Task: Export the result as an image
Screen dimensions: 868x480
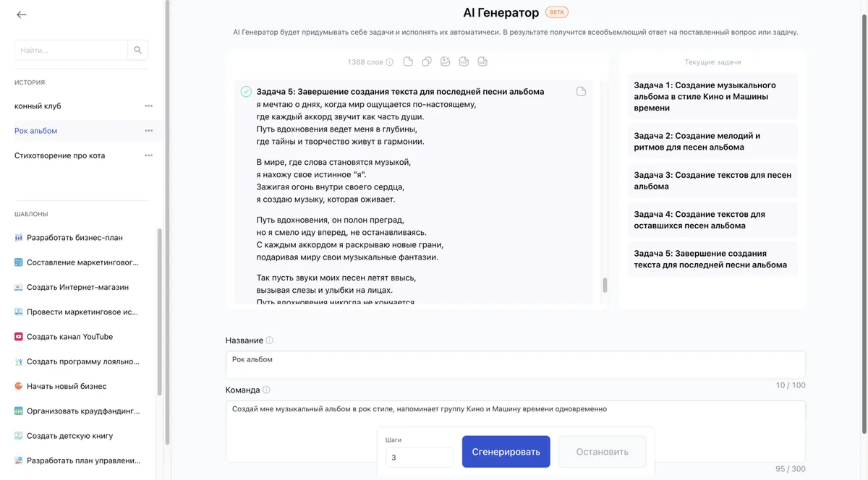Action: point(444,61)
